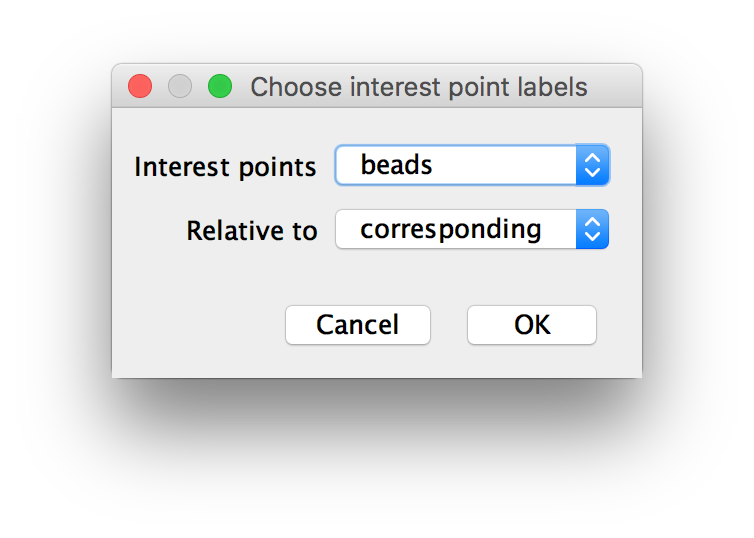Open the Interest points dropdown showing beads
This screenshot has height=538, width=754.
[472, 165]
